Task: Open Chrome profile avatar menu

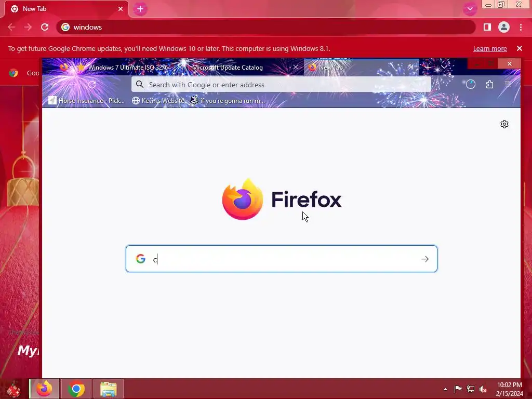Action: click(504, 27)
